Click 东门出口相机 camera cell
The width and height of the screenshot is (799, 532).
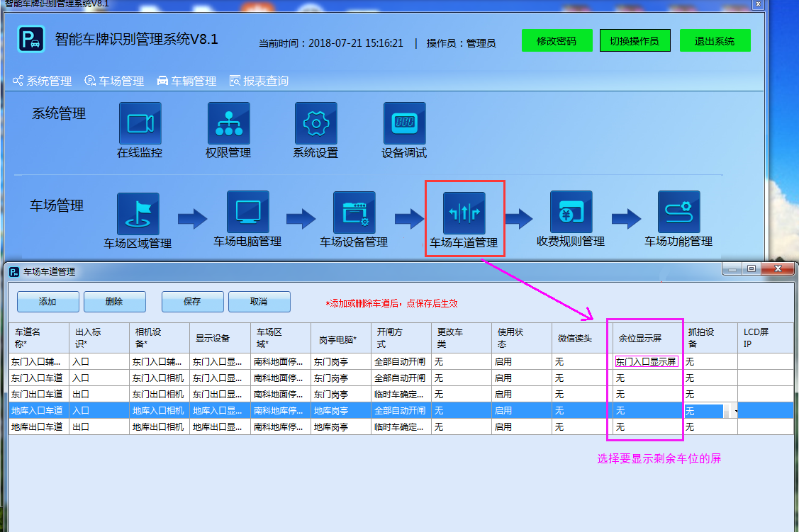click(159, 395)
